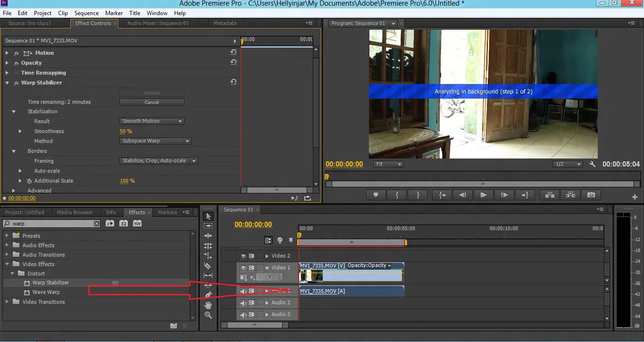
Task: Open the Title menu
Action: pyautogui.click(x=135, y=13)
